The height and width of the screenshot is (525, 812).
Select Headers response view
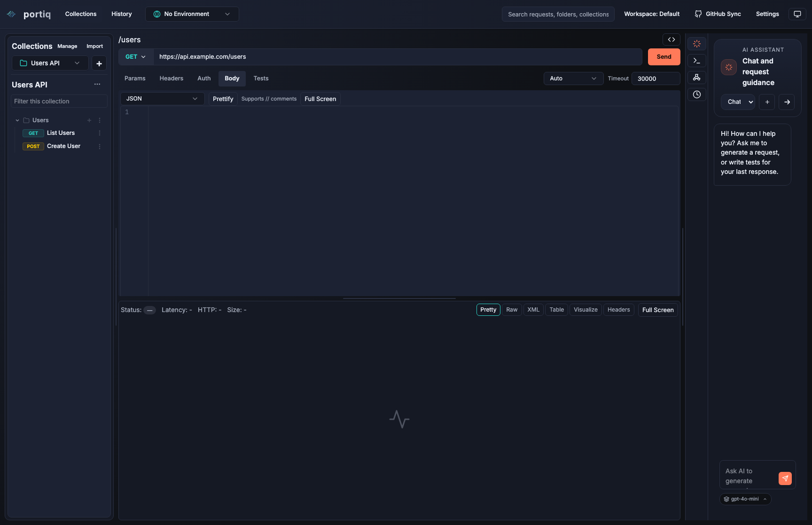pos(619,310)
